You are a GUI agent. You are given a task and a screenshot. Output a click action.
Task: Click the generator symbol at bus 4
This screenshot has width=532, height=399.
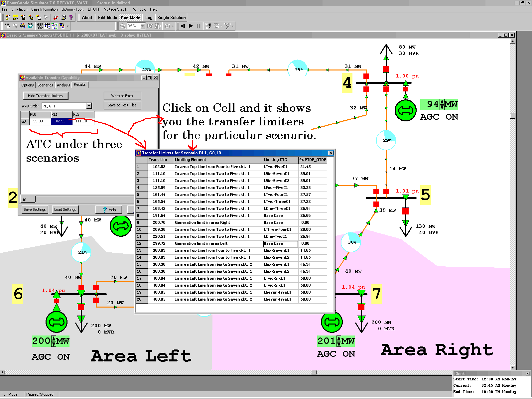pos(405,110)
